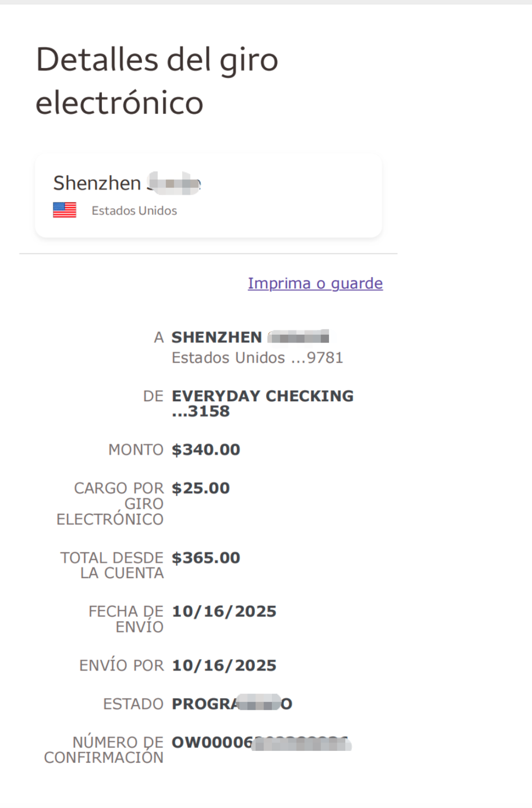
Task: Click the Imprima o guarde link
Action: click(315, 283)
